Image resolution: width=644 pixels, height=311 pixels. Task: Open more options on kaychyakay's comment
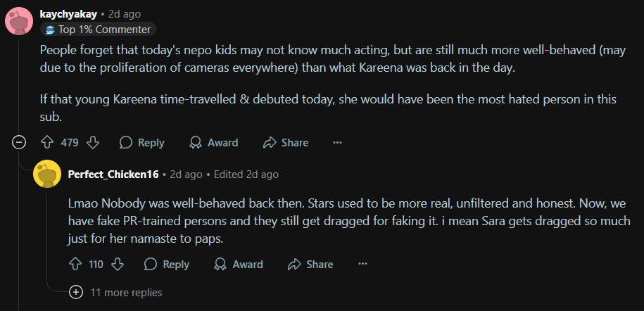[337, 142]
